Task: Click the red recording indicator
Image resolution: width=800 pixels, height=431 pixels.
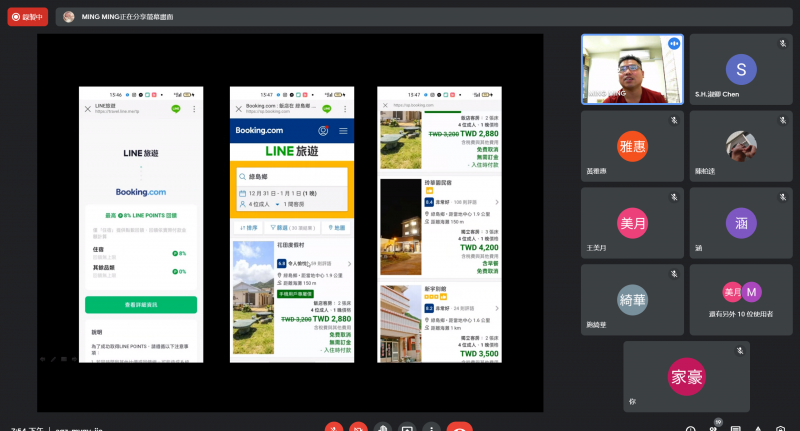Action: pyautogui.click(x=28, y=16)
